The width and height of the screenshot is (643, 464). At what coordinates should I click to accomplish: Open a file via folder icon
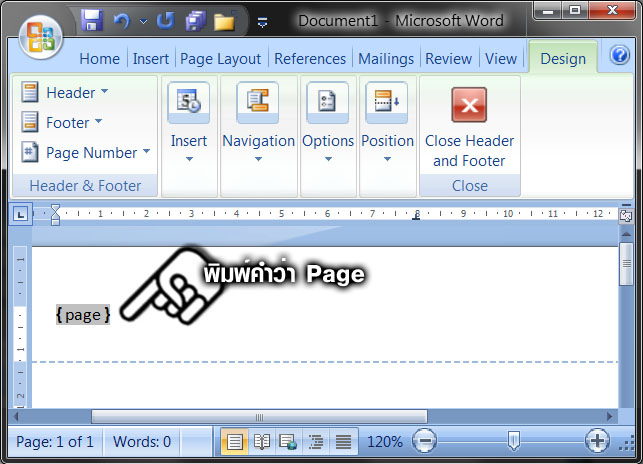click(x=225, y=21)
